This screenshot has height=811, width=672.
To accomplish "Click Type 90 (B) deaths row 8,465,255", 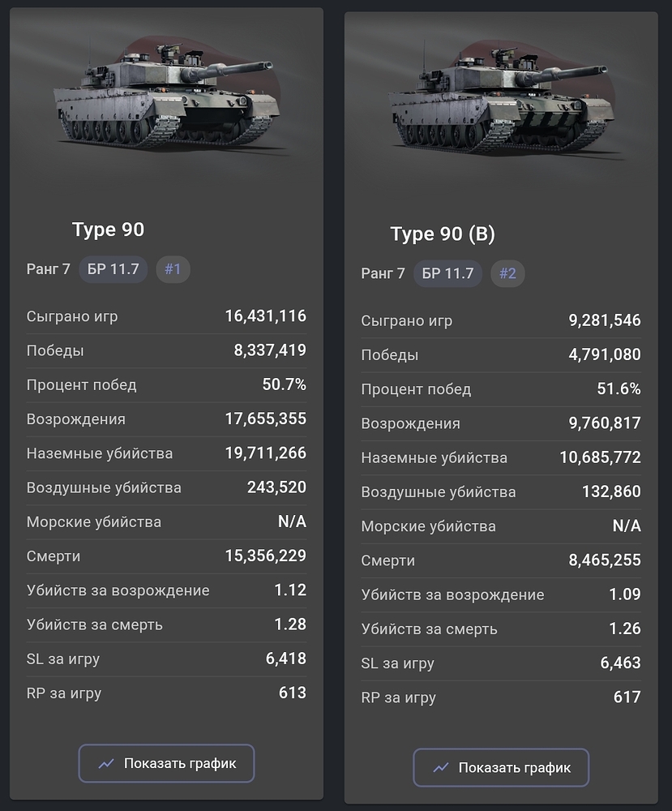I will (x=501, y=560).
